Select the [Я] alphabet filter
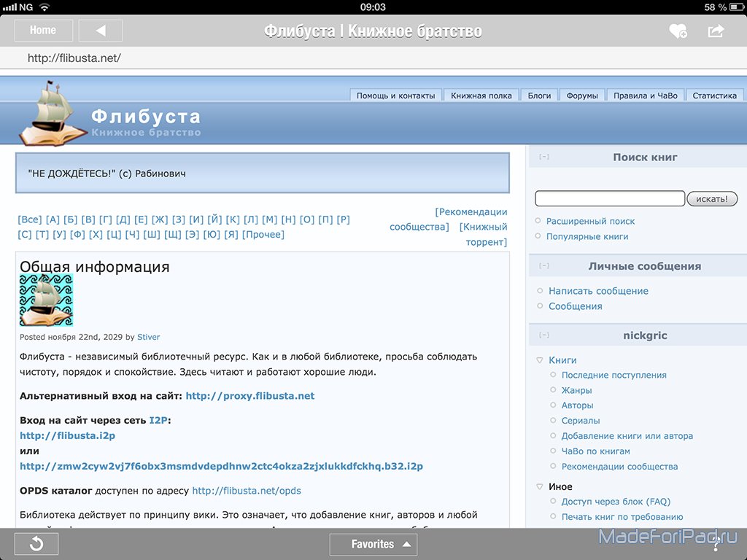 [x=231, y=235]
